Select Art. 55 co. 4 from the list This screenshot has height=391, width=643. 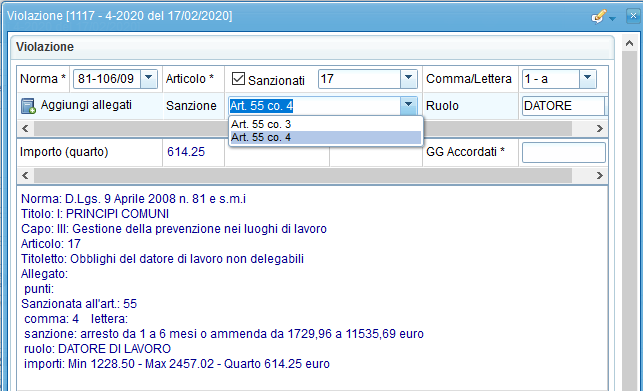tap(326, 137)
